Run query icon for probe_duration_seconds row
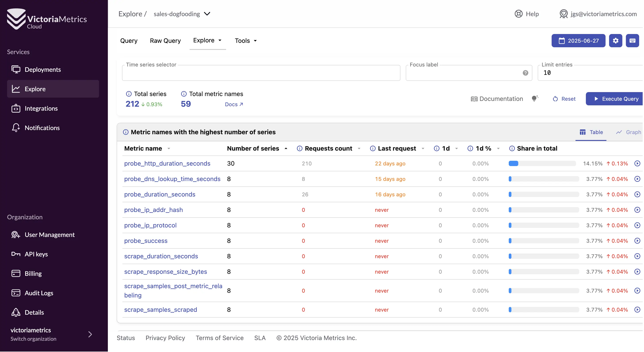Viewport: 644px width, 352px height. click(x=637, y=195)
